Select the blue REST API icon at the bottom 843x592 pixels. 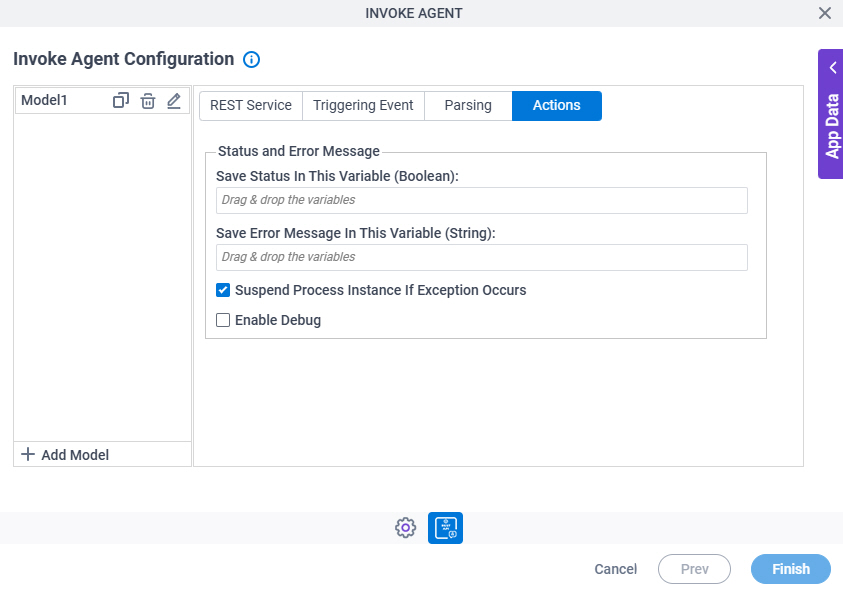445,527
